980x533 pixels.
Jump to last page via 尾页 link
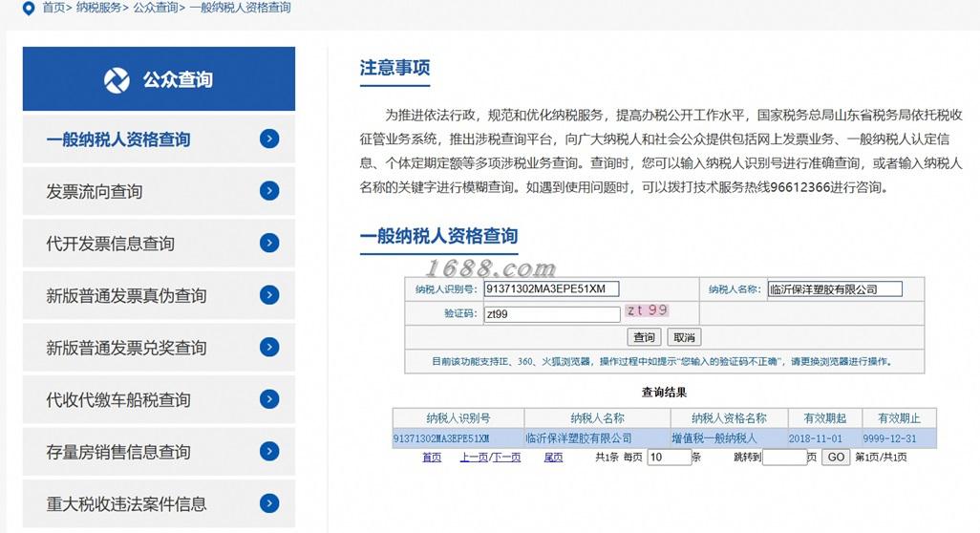[553, 458]
